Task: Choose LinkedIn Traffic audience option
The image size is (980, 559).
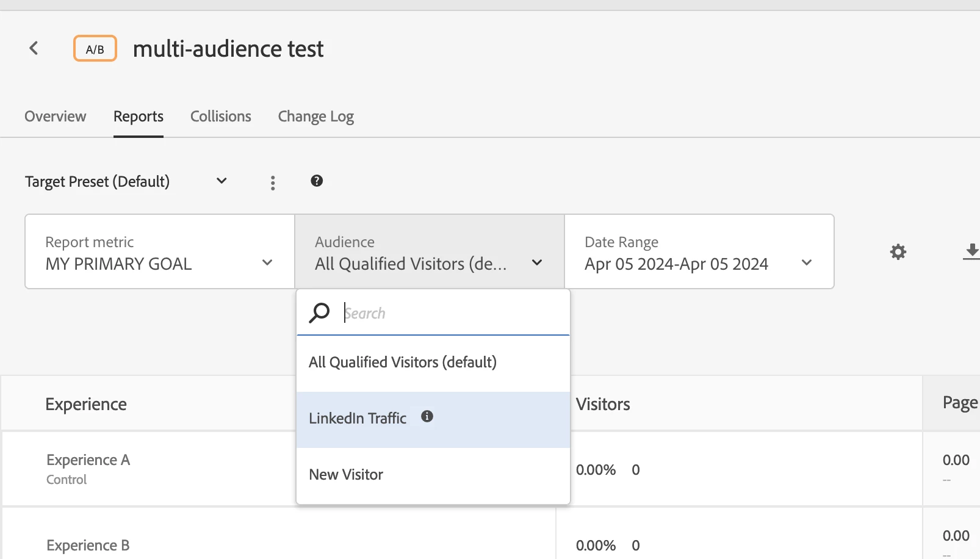Action: pos(358,419)
